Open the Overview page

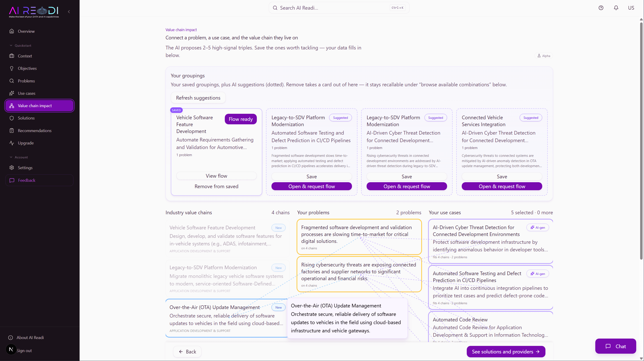pos(40,31)
